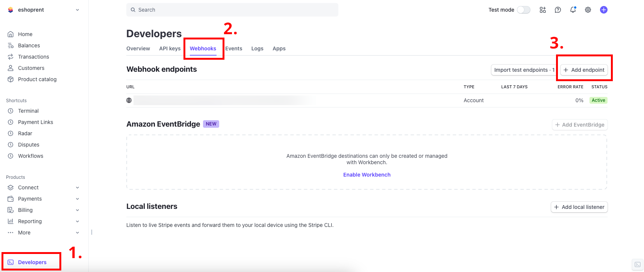This screenshot has height=272, width=644.
Task: Click the blue plus create icon
Action: 604,10
